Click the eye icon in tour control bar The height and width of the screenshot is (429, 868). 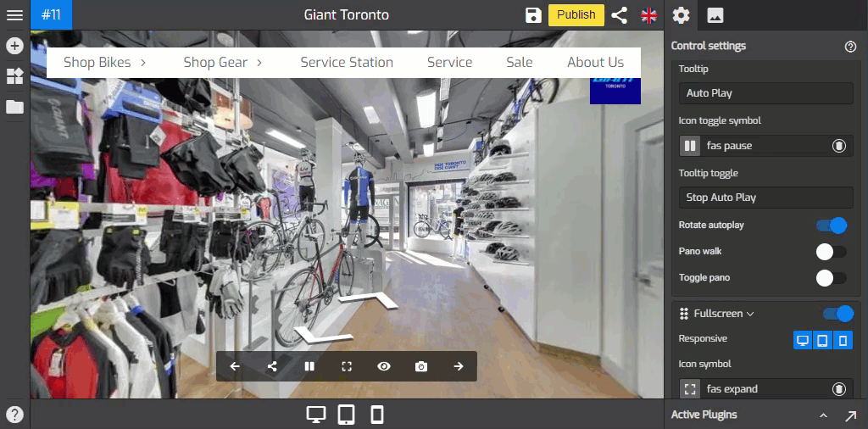point(384,366)
